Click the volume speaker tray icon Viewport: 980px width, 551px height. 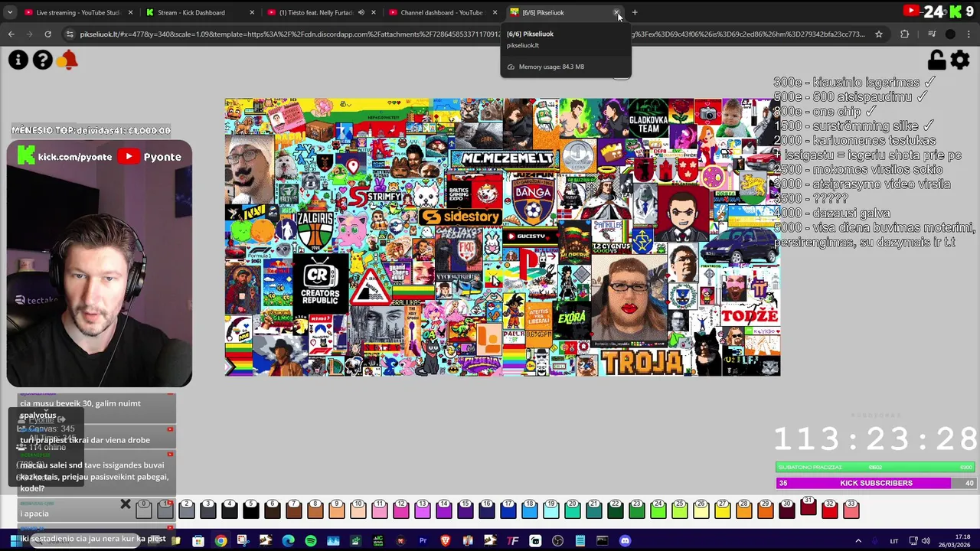click(926, 541)
